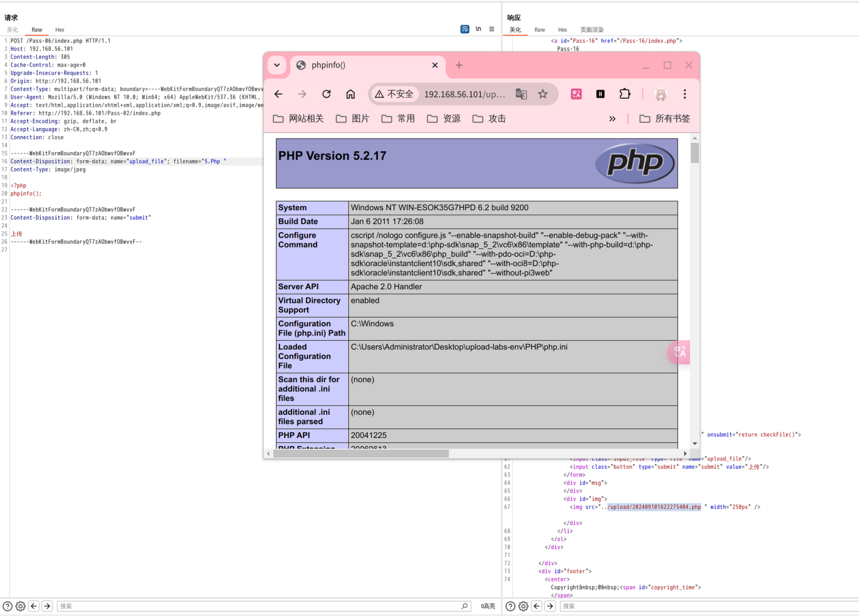Expand the browser tab search dropdown
This screenshot has width=859, height=616.
point(277,65)
